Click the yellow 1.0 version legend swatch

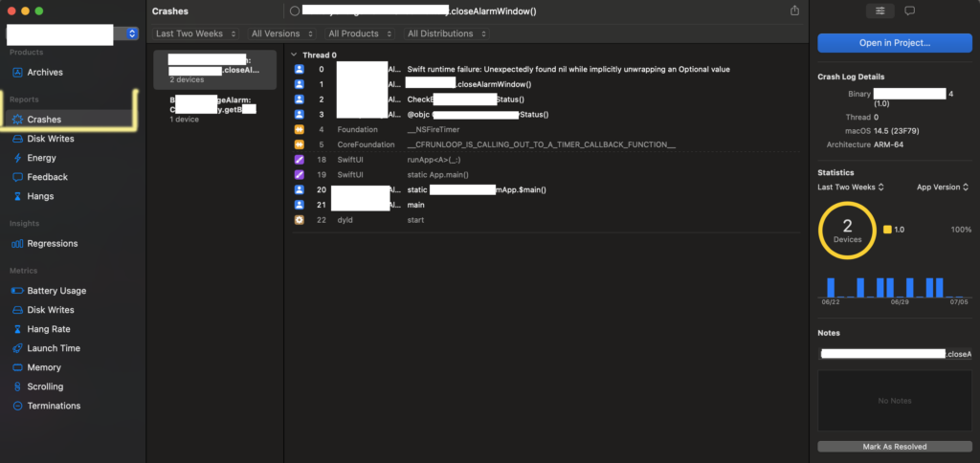coord(887,231)
